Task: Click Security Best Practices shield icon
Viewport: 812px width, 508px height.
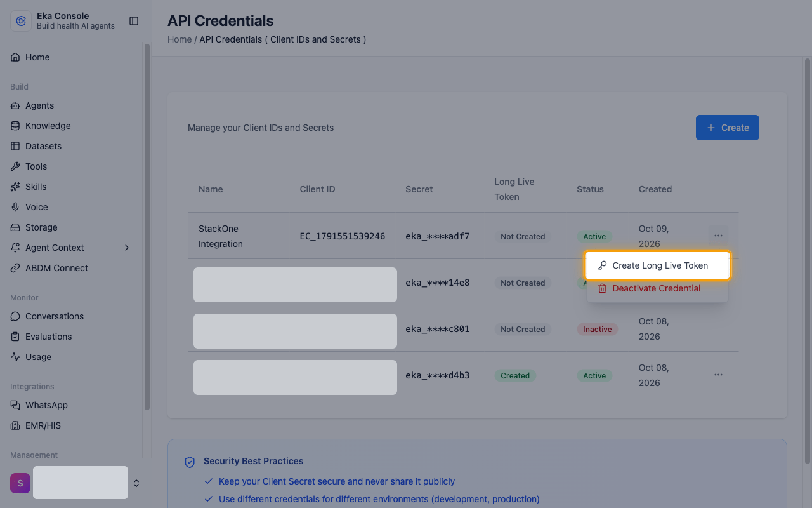Action: point(190,462)
